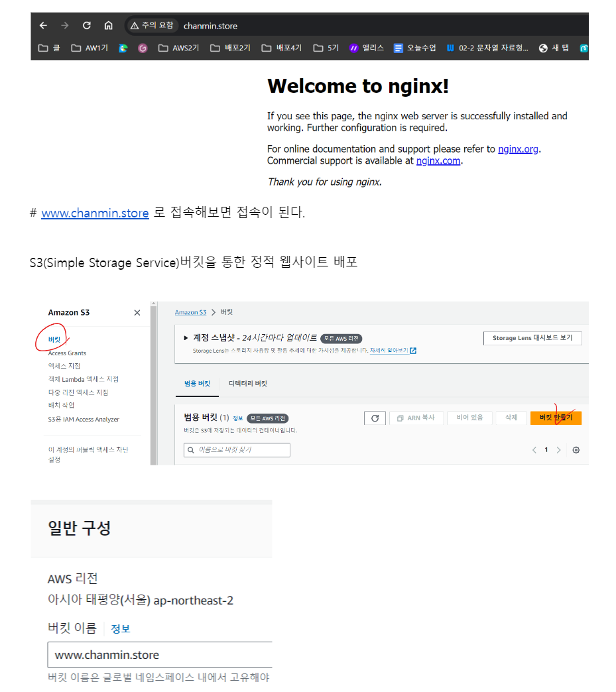Viewport: 616px width, 692px height.
Task: Refresh the bucket list
Action: coord(375,418)
